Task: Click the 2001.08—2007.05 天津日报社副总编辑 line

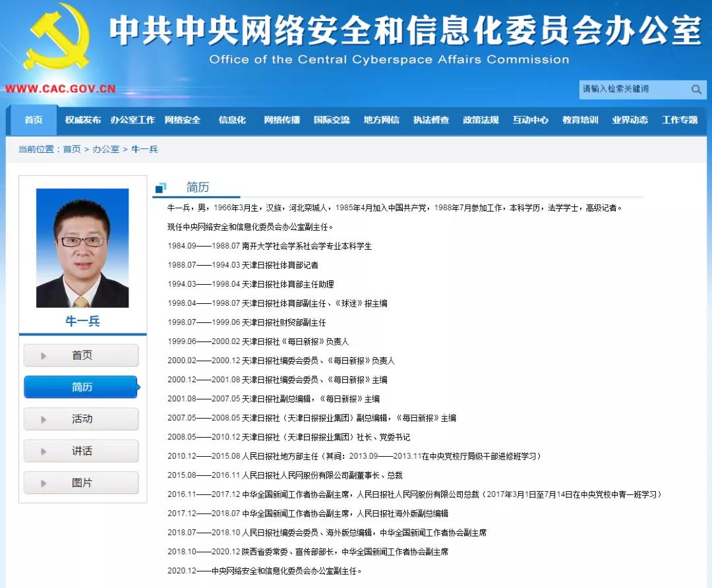Action: pyautogui.click(x=274, y=399)
